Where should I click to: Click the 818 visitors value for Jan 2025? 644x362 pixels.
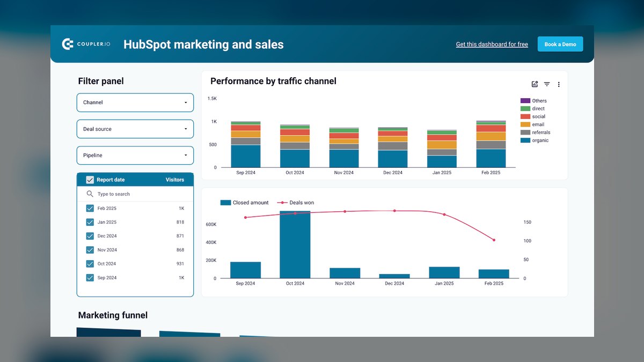pyautogui.click(x=180, y=222)
